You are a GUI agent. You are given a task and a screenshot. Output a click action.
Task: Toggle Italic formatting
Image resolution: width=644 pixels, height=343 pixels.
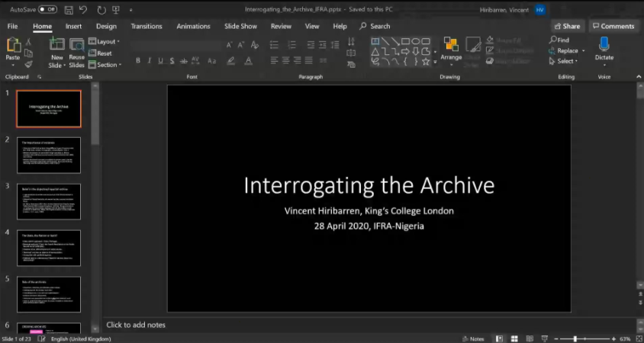(149, 61)
